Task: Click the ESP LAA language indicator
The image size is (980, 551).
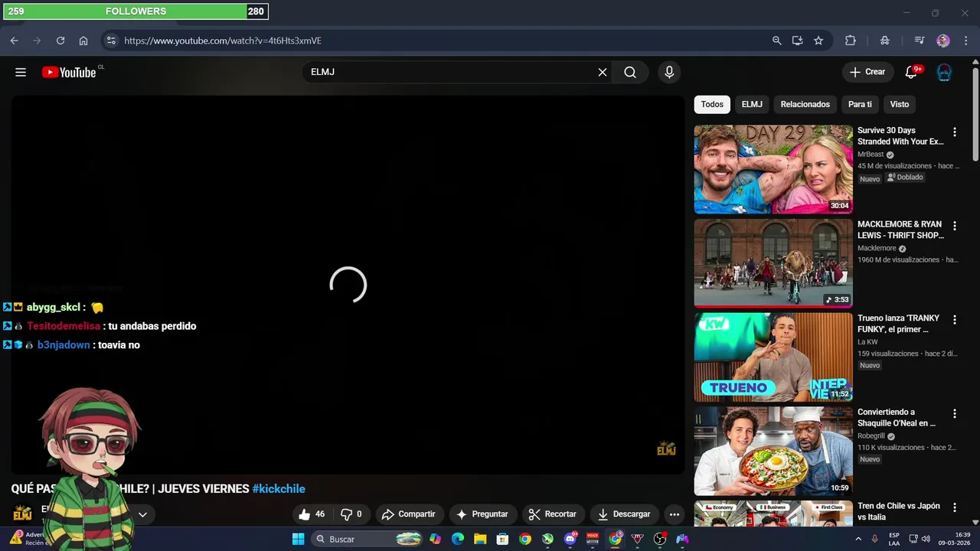Action: (894, 540)
